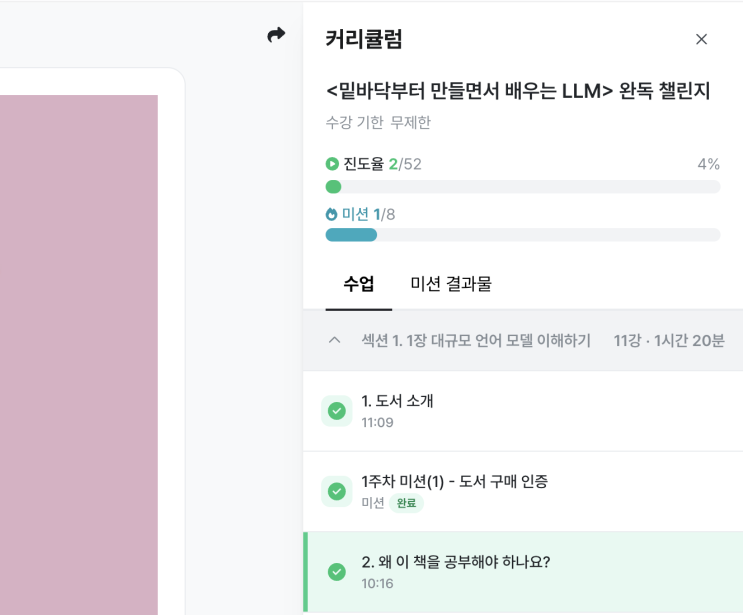Viewport: 743px width, 615px height.
Task: Toggle completion check for 1. 도서 소개
Action: point(337,411)
